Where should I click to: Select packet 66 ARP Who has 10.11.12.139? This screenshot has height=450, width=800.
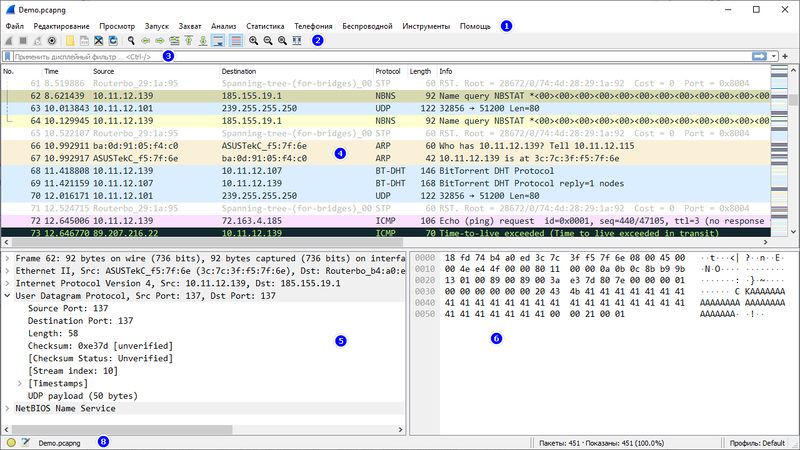click(x=385, y=146)
